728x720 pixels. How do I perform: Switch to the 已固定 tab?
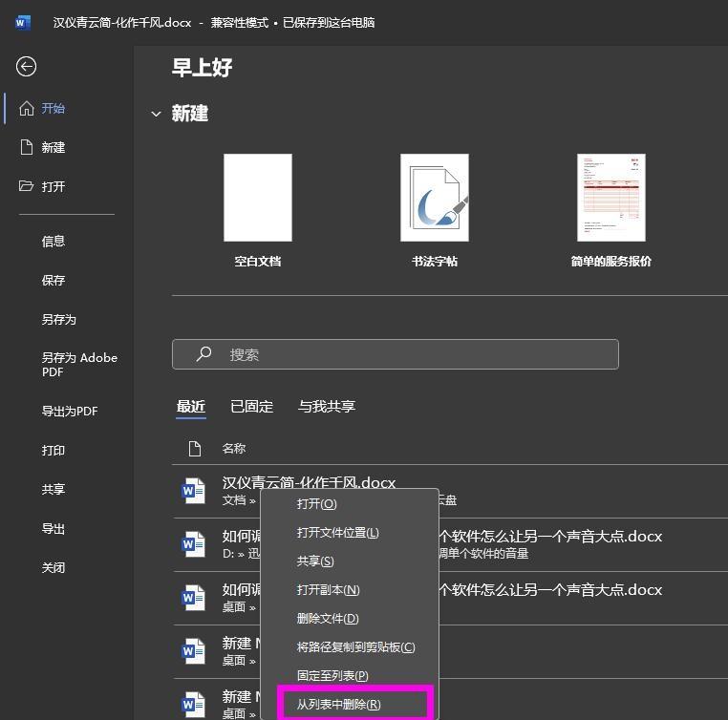point(251,407)
